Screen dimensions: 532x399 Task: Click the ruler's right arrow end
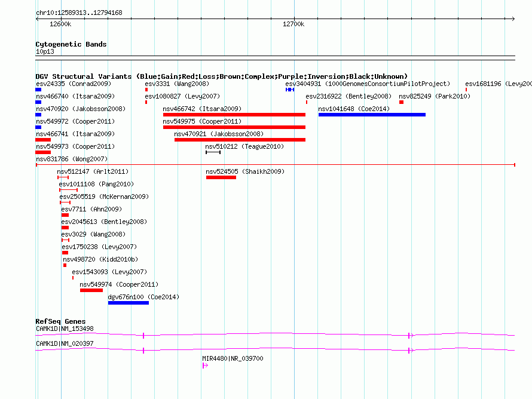tap(513, 19)
